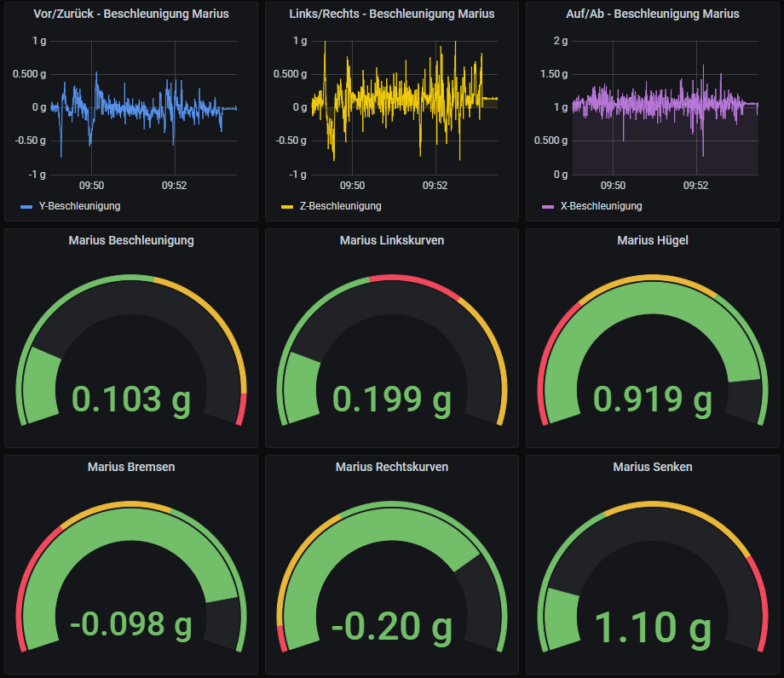Click the 0 g axis label in Auf/Ab chart
This screenshot has height=678, width=784.
tap(561, 175)
